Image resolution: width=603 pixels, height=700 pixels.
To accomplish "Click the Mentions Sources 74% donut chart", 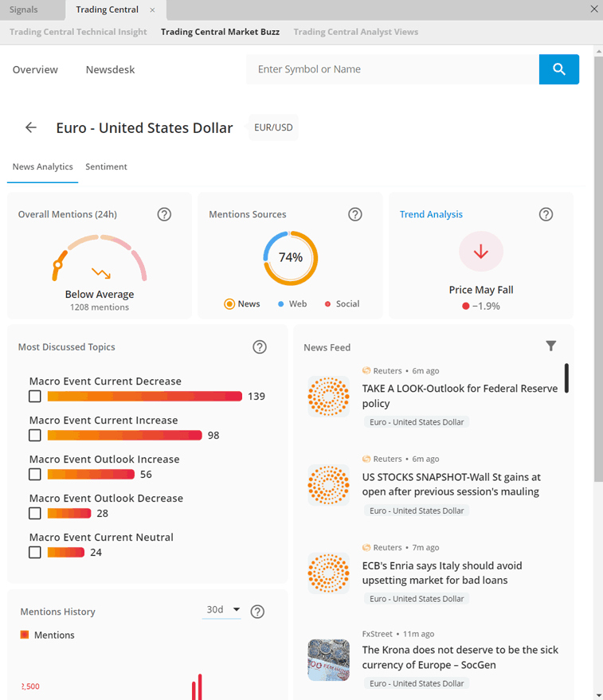I will [x=290, y=258].
